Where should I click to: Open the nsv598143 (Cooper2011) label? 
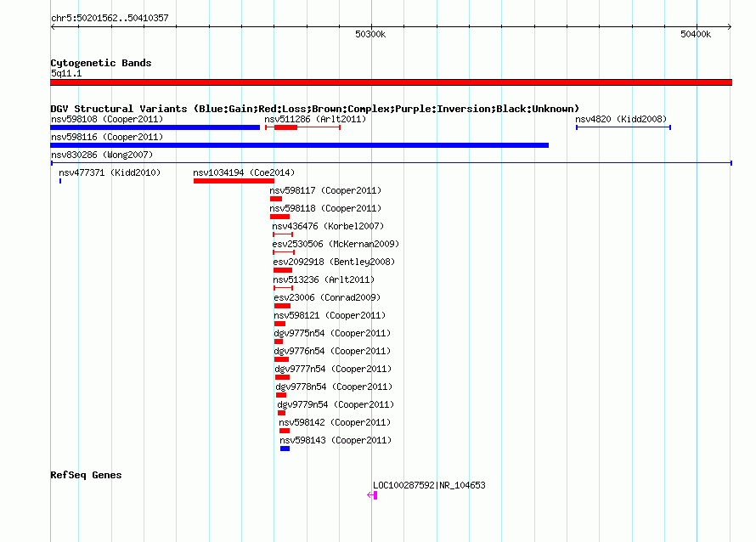click(x=336, y=440)
